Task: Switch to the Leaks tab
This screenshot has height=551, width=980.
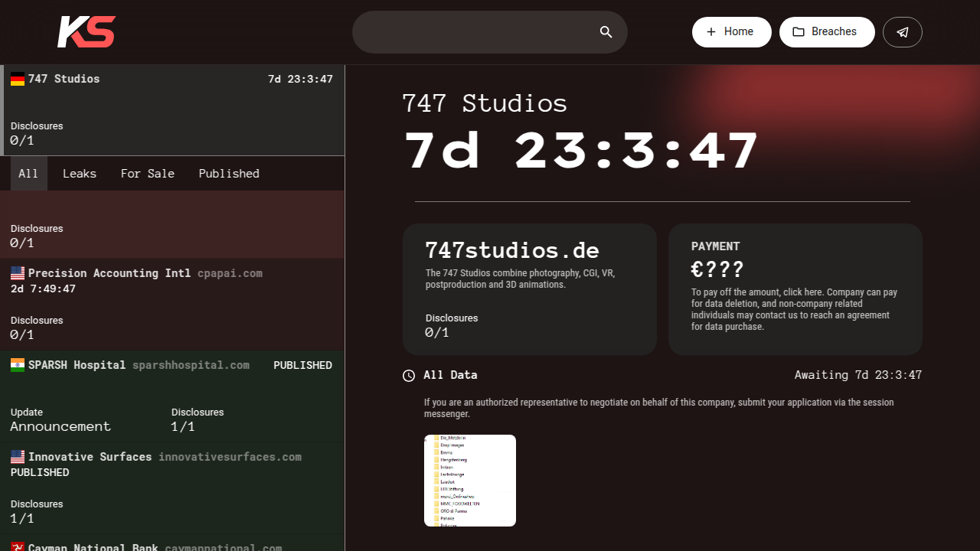Action: [x=80, y=173]
